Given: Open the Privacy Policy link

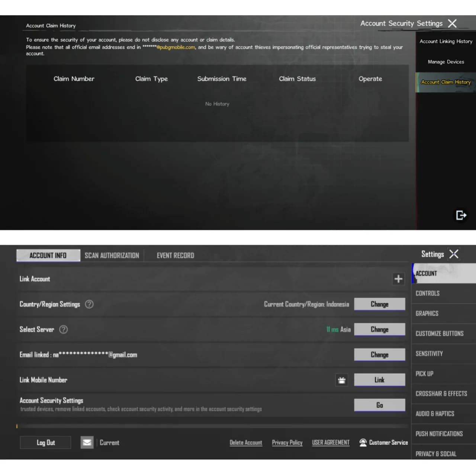Looking at the screenshot, I should click(x=287, y=443).
